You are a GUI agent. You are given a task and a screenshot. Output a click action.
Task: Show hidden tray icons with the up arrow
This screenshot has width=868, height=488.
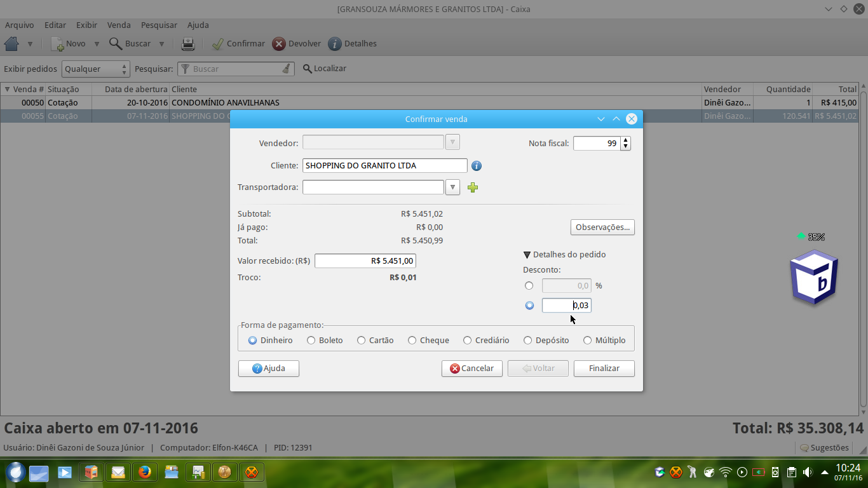coord(825,472)
